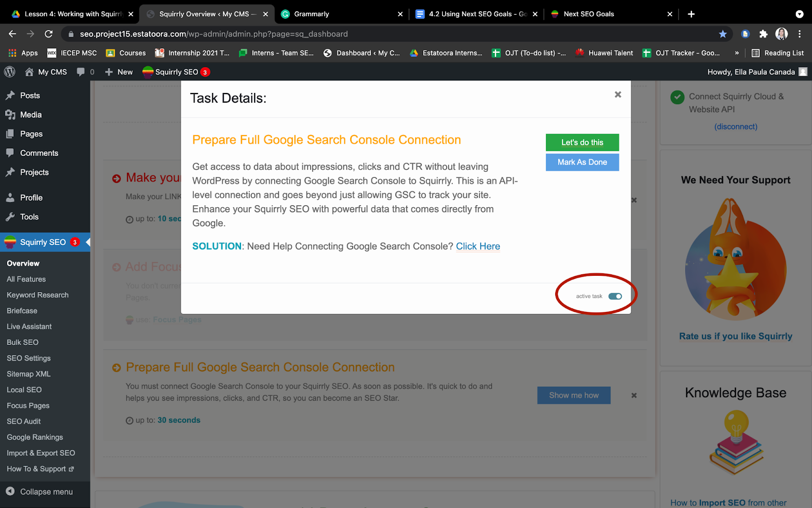Image resolution: width=812 pixels, height=508 pixels.
Task: Toggle the active task switch
Action: point(615,296)
